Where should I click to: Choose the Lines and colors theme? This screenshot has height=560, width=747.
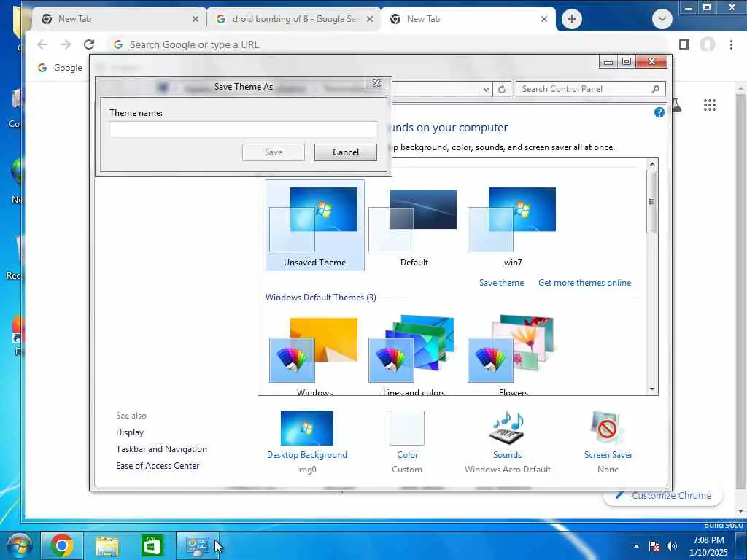[x=414, y=355]
